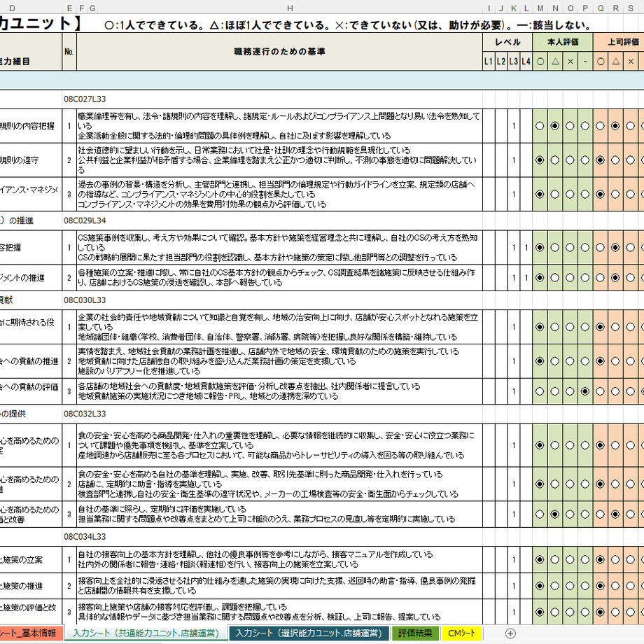The width and height of the screenshot is (644, 644).
Task: Click the 本人評価 header cell
Action: [563, 42]
